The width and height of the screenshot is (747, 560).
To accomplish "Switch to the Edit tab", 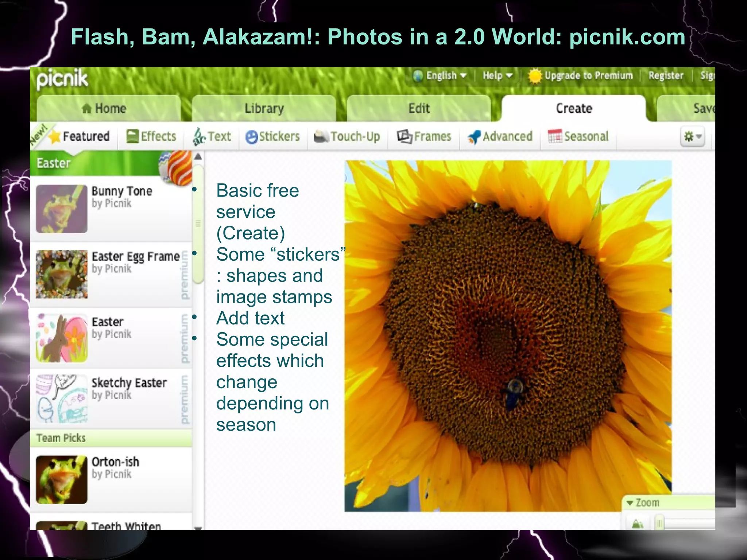I will click(x=419, y=108).
